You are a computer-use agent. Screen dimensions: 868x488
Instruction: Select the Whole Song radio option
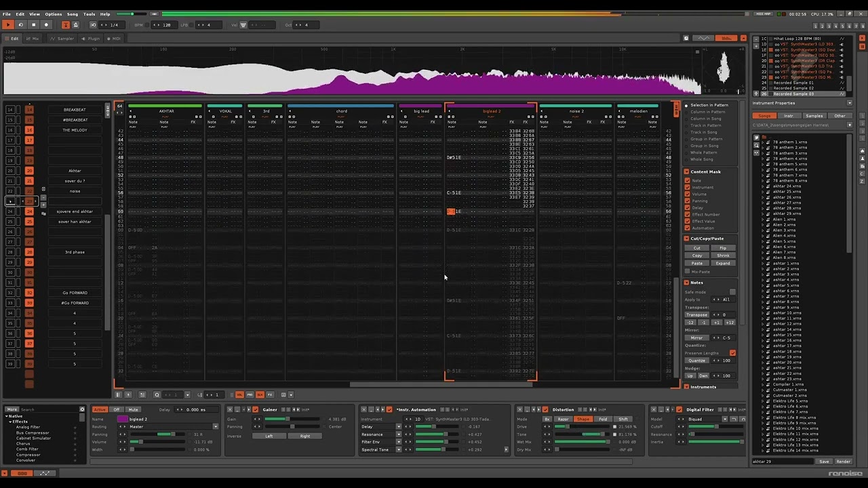(x=686, y=159)
